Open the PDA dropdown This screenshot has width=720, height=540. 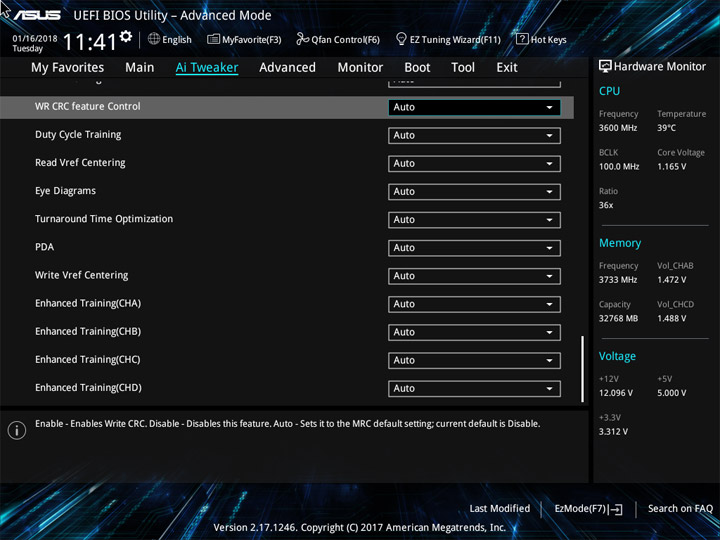(x=474, y=248)
